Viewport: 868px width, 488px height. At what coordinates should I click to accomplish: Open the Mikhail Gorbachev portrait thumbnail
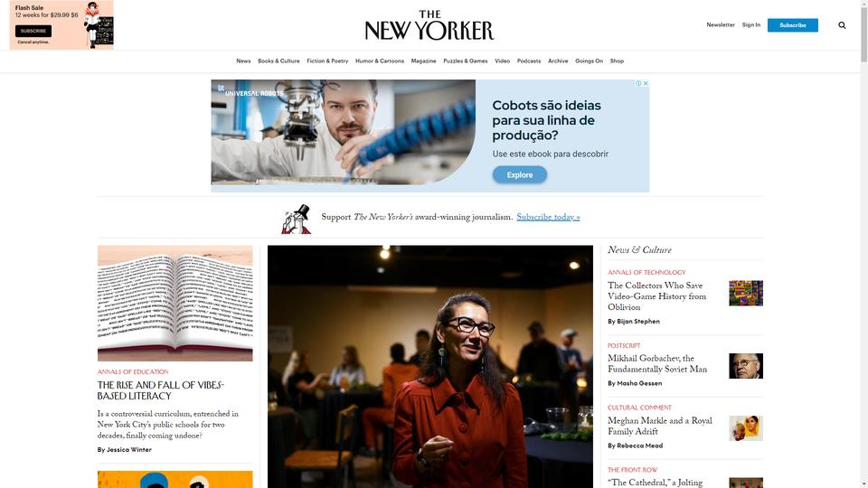pos(746,366)
